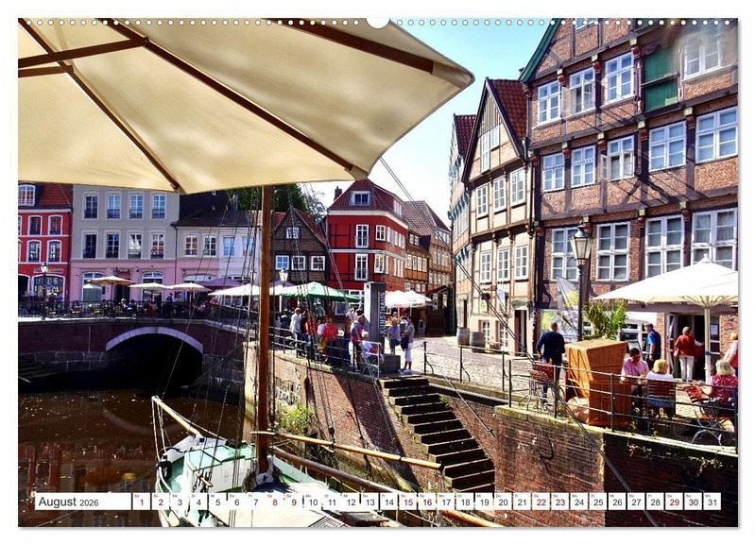Select date 2 in the calendar strip
The height and width of the screenshot is (545, 756).
coord(161,502)
